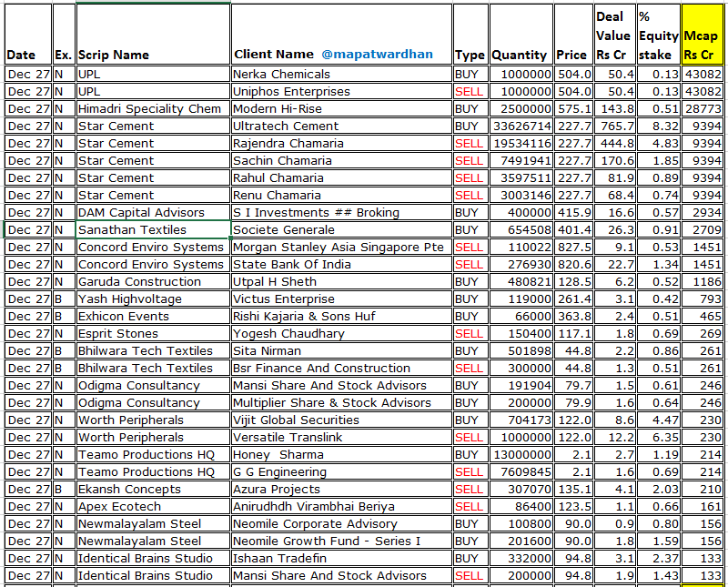Click the Mcap Rs Cr yellow header
This screenshot has width=728, height=587.
(x=702, y=35)
